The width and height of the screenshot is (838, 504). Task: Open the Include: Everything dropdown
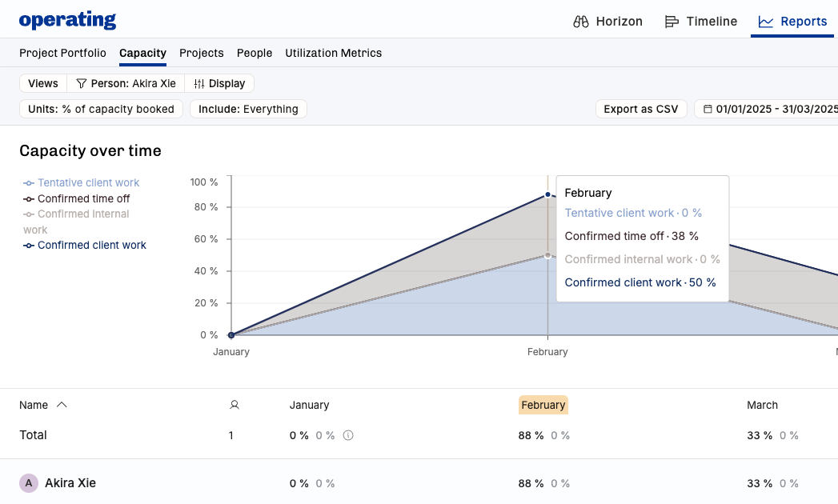[248, 110]
